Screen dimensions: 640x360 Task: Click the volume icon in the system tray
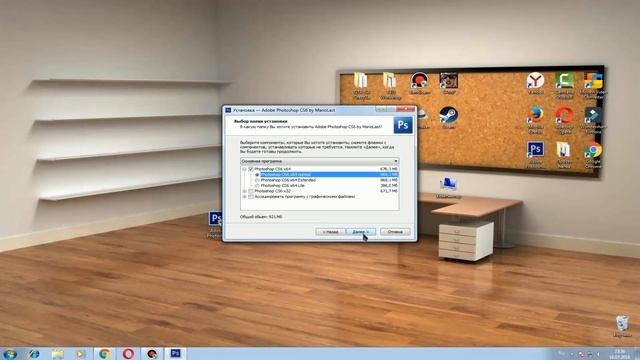coord(598,354)
